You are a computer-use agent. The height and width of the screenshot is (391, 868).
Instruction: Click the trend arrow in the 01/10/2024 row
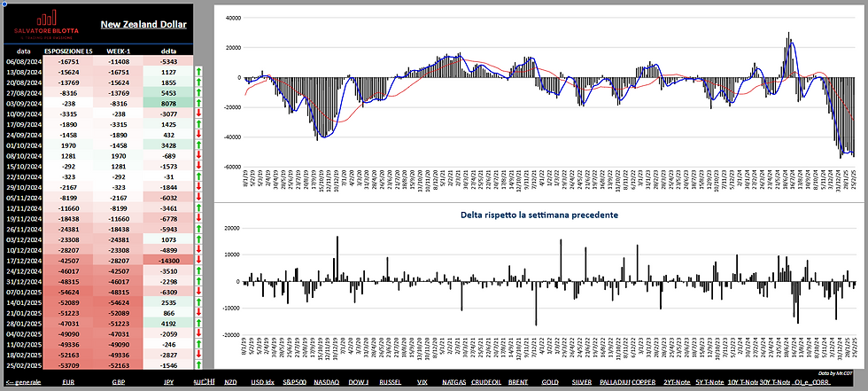198,145
